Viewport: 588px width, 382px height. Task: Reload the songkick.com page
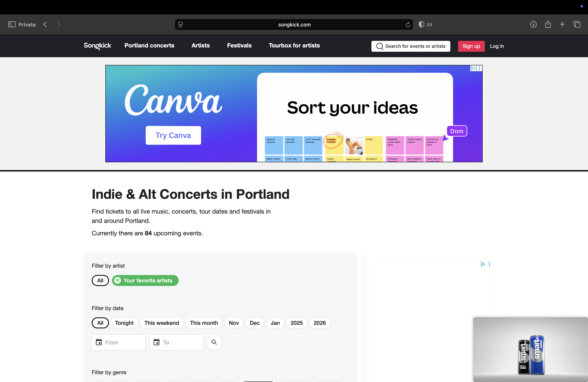pyautogui.click(x=408, y=25)
